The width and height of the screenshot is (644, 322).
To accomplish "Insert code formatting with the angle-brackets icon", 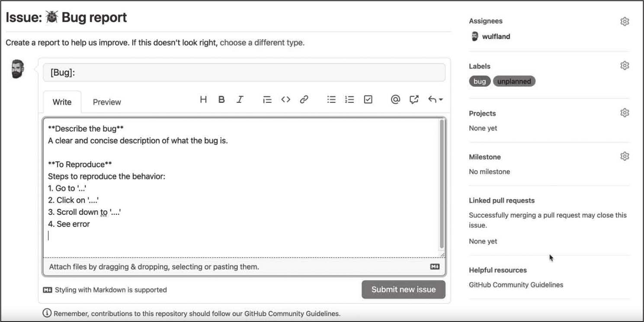I will click(x=285, y=99).
